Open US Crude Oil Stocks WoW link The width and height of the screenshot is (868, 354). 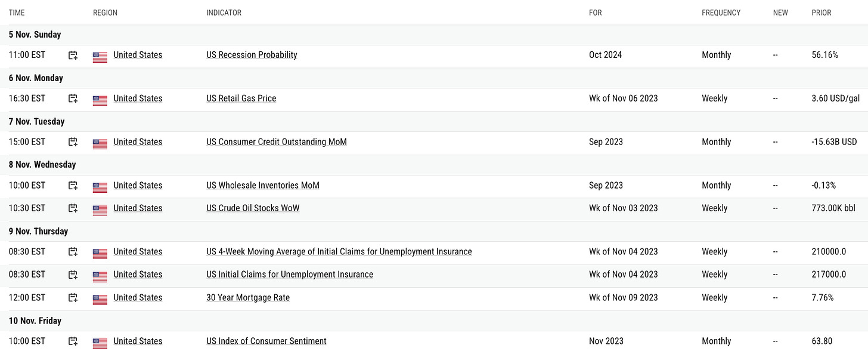pos(253,208)
